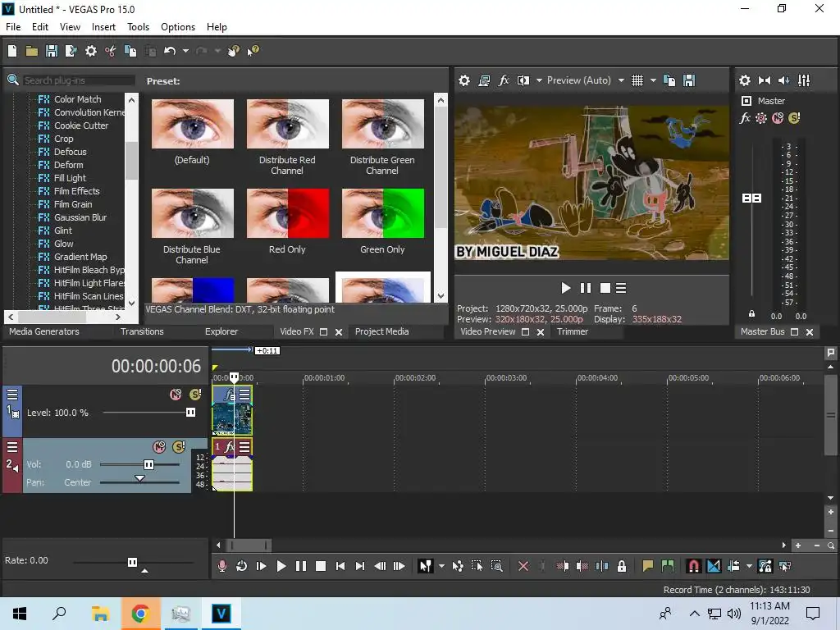
Task: Open the Interactive Tutorials icon
Action: tap(233, 51)
